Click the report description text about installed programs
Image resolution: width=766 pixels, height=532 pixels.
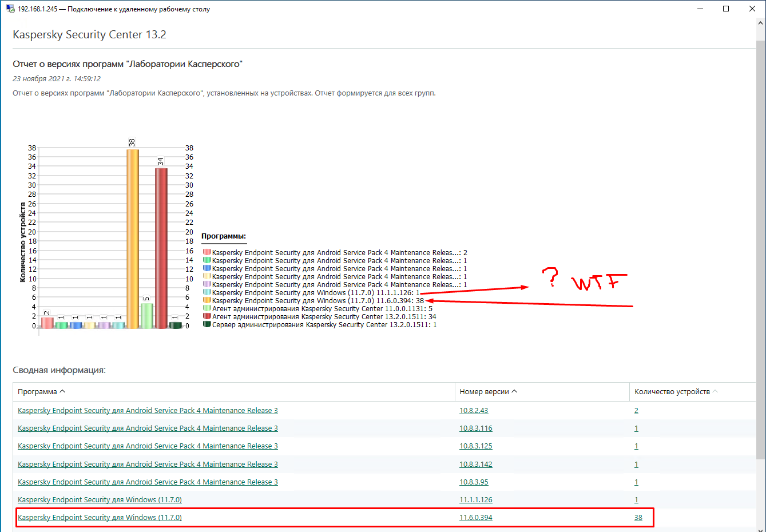224,93
